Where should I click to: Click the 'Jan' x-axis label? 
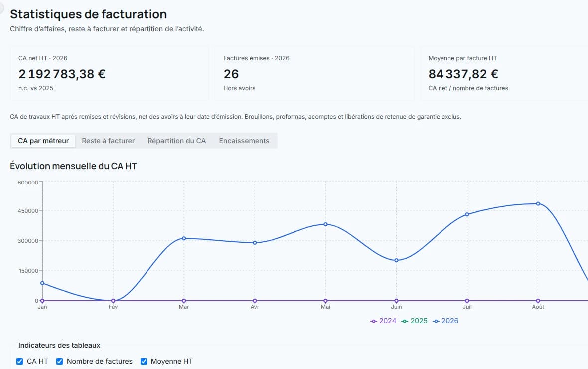coord(42,307)
